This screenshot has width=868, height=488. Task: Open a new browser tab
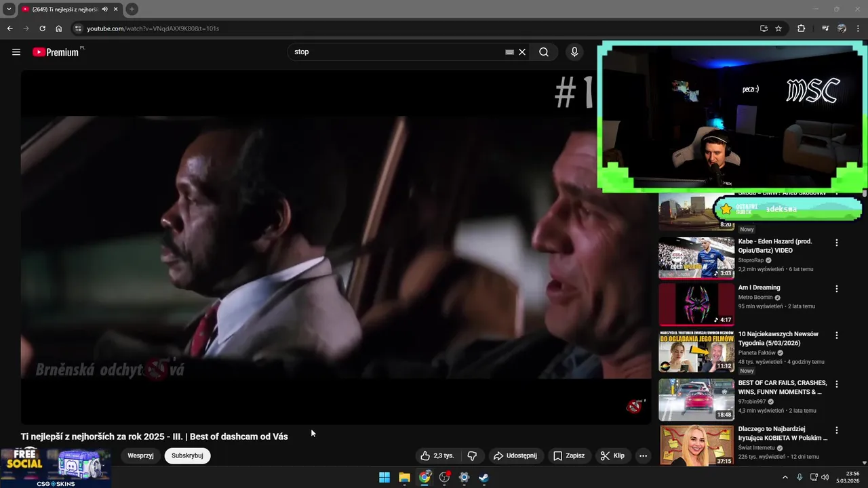point(132,9)
